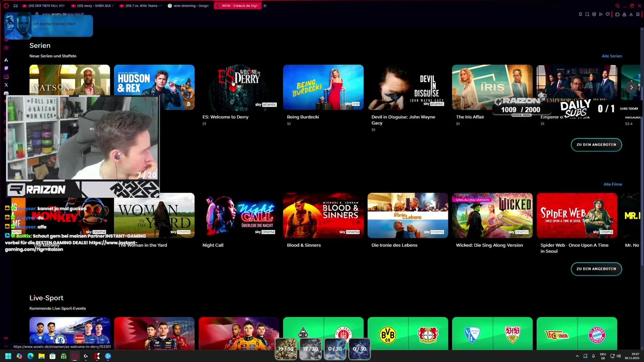Image resolution: width=644 pixels, height=362 pixels.
Task: Click 'ZU DEN ANGEBOTEN' button below the films row
Action: click(596, 268)
